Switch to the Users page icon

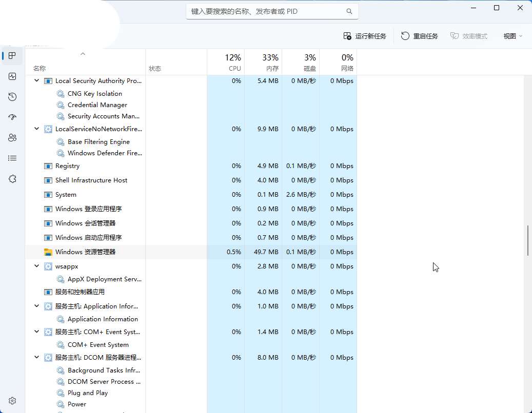[12, 138]
